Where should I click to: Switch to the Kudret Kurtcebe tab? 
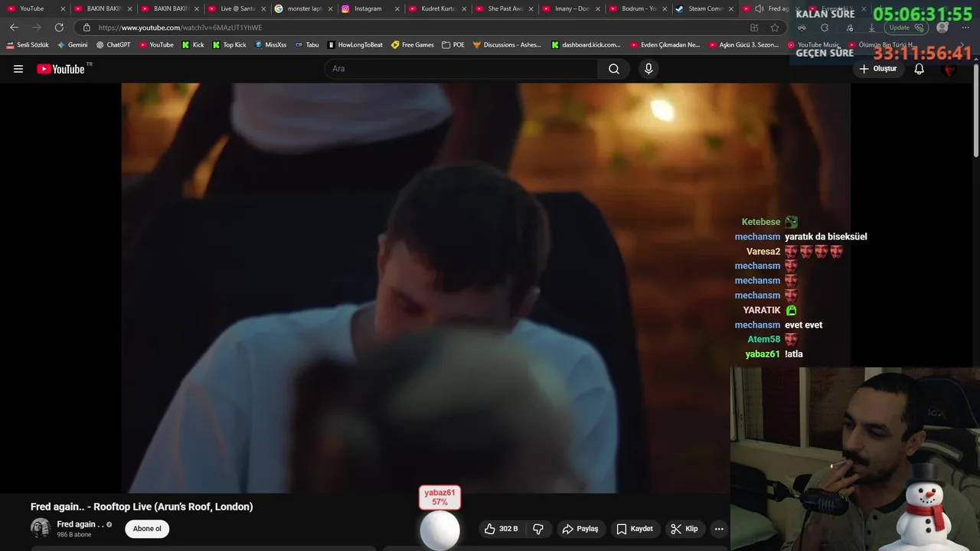(x=435, y=8)
